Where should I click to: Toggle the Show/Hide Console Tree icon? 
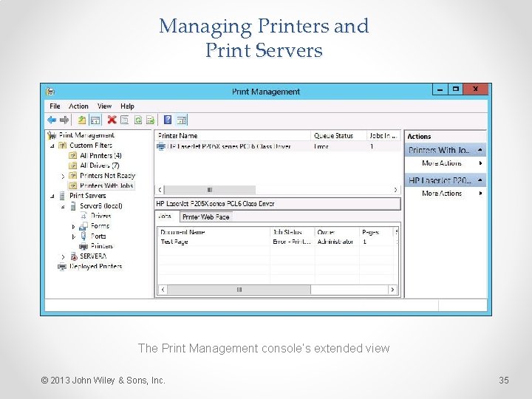pos(95,120)
